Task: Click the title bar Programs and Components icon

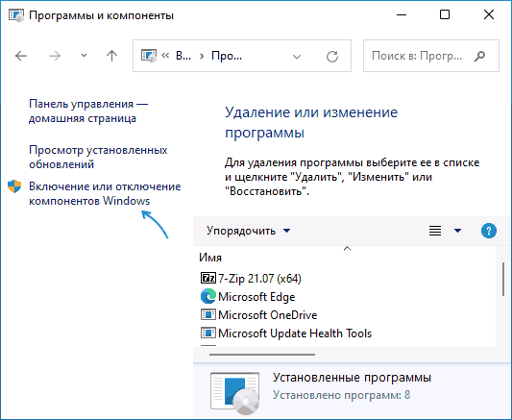Action: coord(16,15)
